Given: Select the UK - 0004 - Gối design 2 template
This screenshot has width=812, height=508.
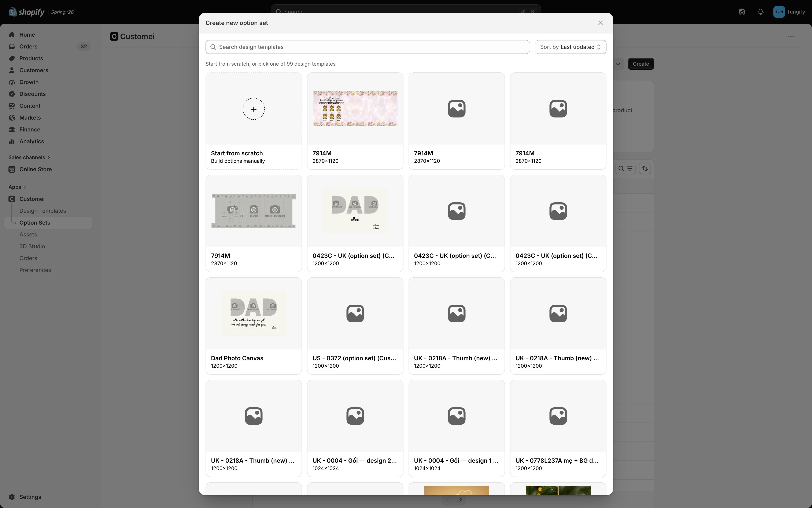Looking at the screenshot, I should 355,428.
